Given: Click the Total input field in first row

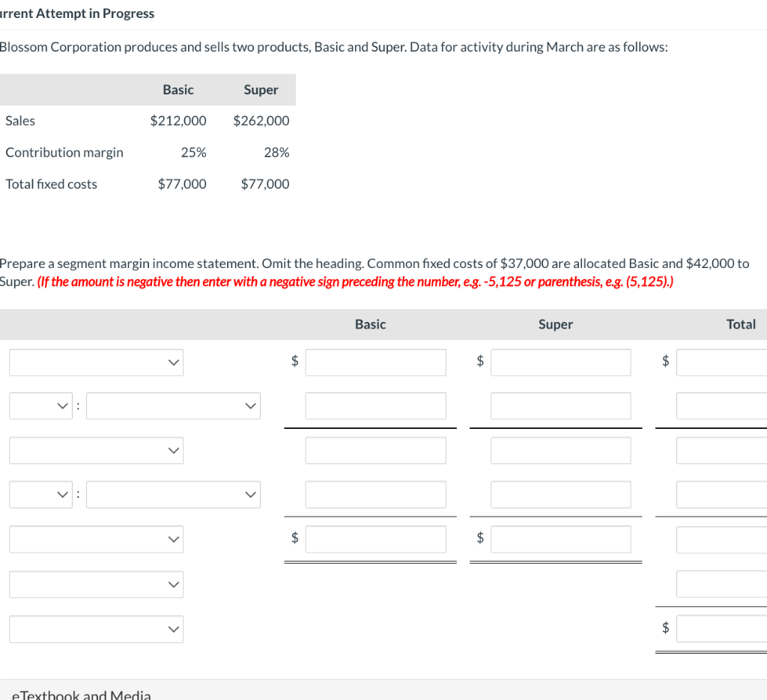Looking at the screenshot, I should [x=722, y=362].
